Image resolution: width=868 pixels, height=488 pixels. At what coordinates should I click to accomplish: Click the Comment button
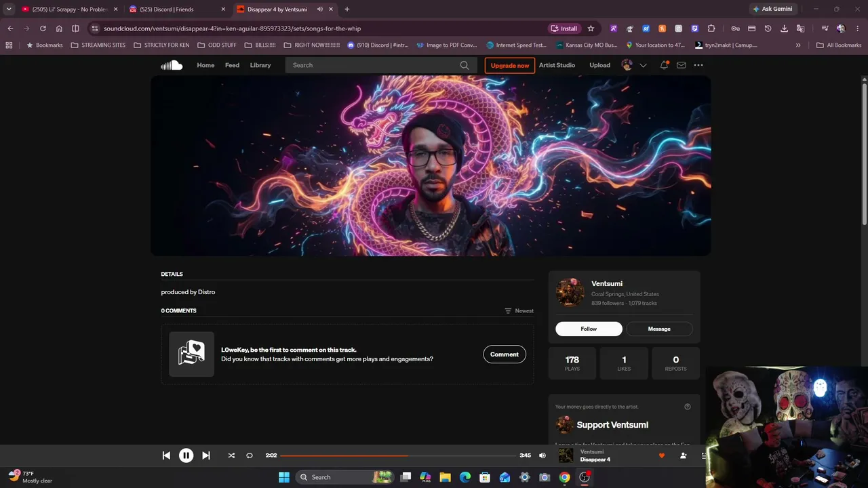(x=505, y=354)
